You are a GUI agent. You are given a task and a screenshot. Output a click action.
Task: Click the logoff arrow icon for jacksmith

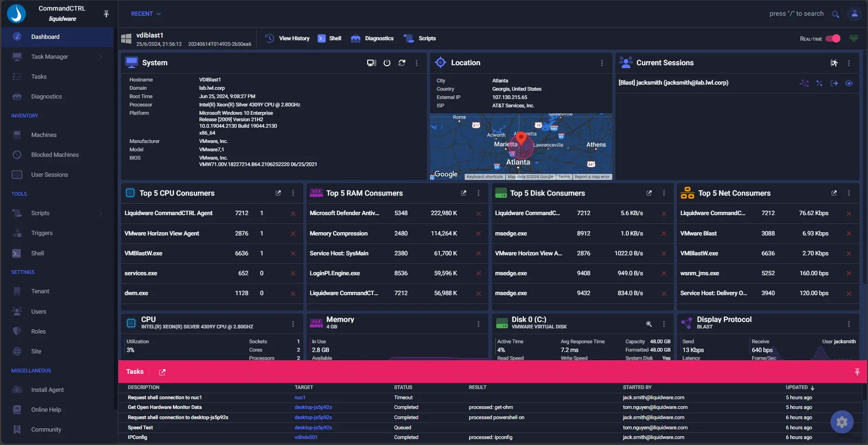click(x=834, y=83)
